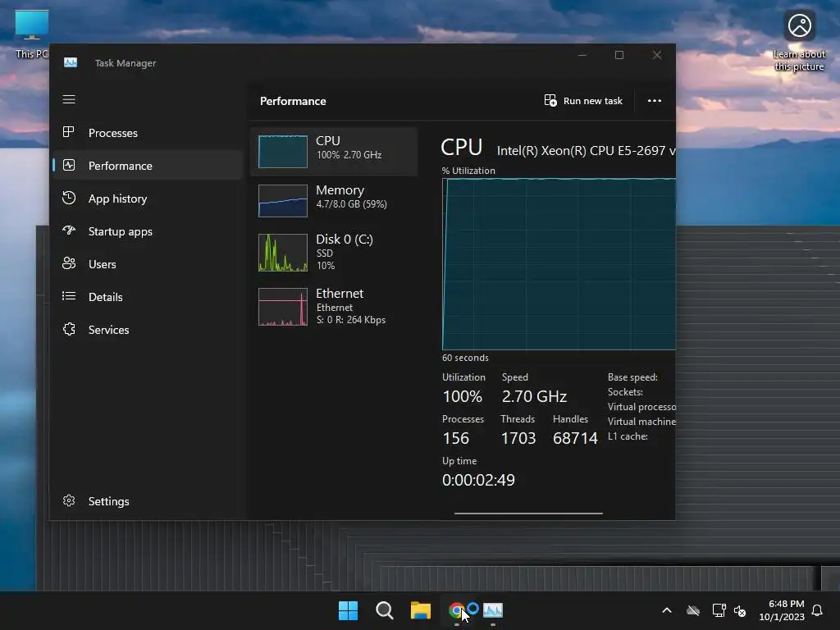Select the Performance page label
The height and width of the screenshot is (630, 840).
120,166
